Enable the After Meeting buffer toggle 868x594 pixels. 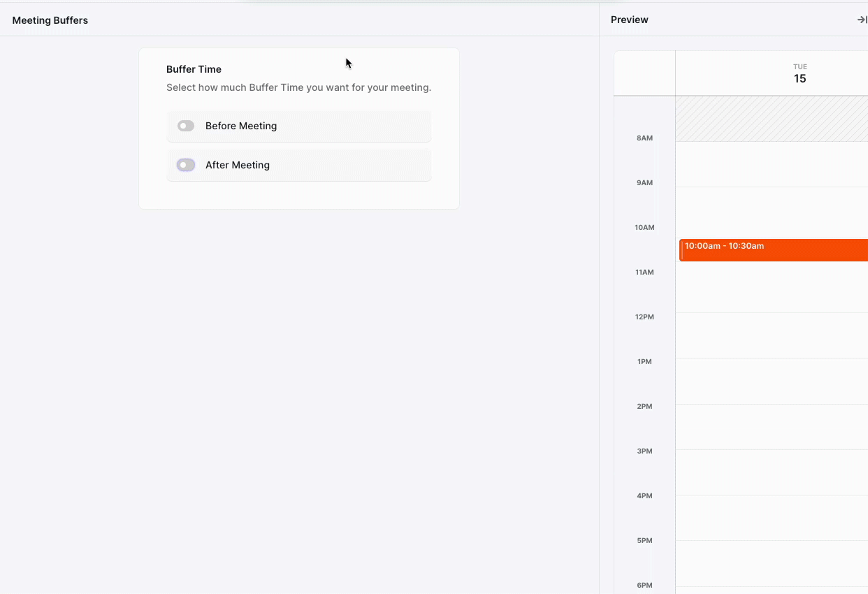[x=186, y=165]
